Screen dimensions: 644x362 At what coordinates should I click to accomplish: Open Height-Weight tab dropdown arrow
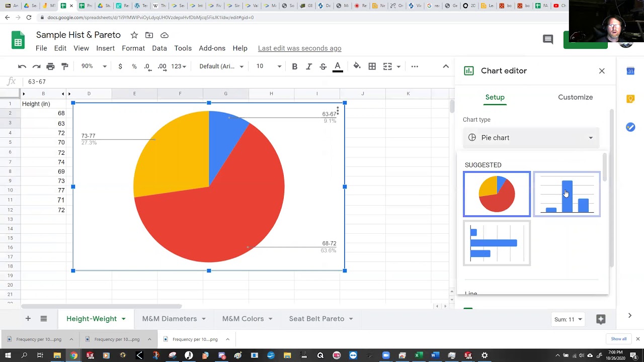point(123,319)
